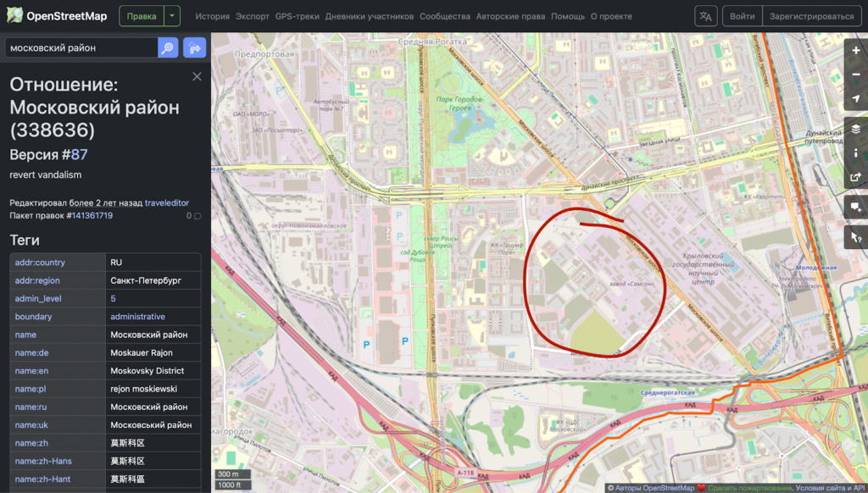The width and height of the screenshot is (868, 493).
Task: Open the traveleditor user profile link
Action: click(x=167, y=202)
